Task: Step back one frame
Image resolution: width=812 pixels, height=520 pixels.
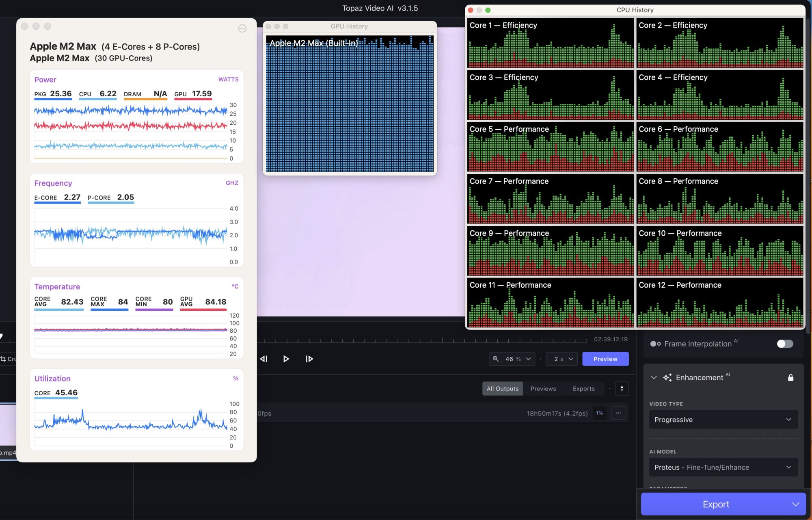Action: pyautogui.click(x=264, y=359)
